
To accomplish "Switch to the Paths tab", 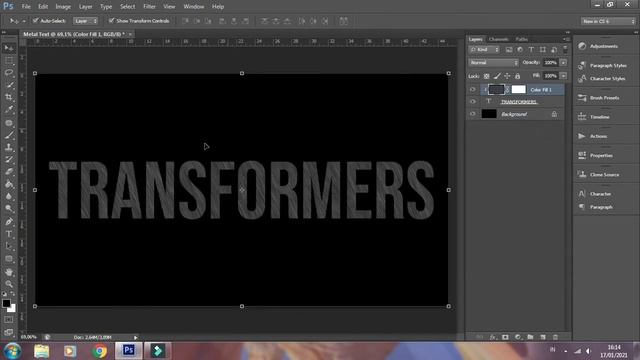I will point(522,40).
